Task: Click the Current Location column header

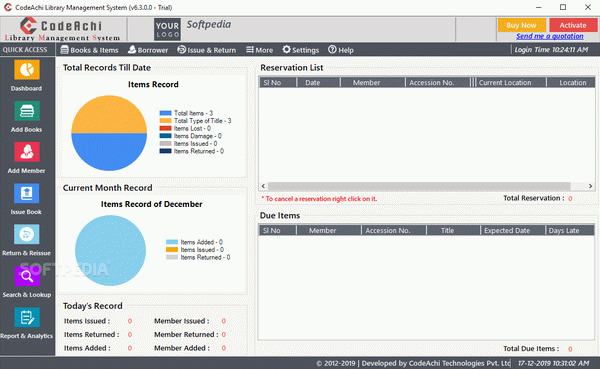Action: tap(510, 83)
